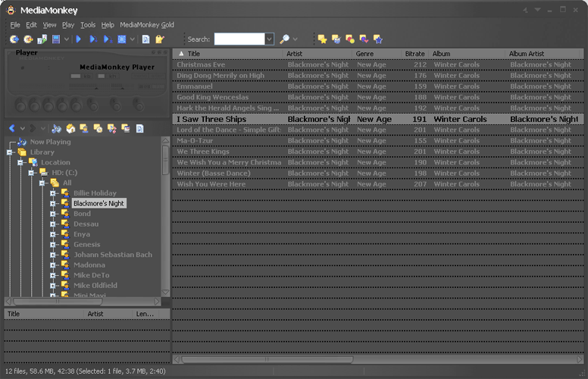
Task: Sort by Bitrate column header
Action: [x=414, y=54]
